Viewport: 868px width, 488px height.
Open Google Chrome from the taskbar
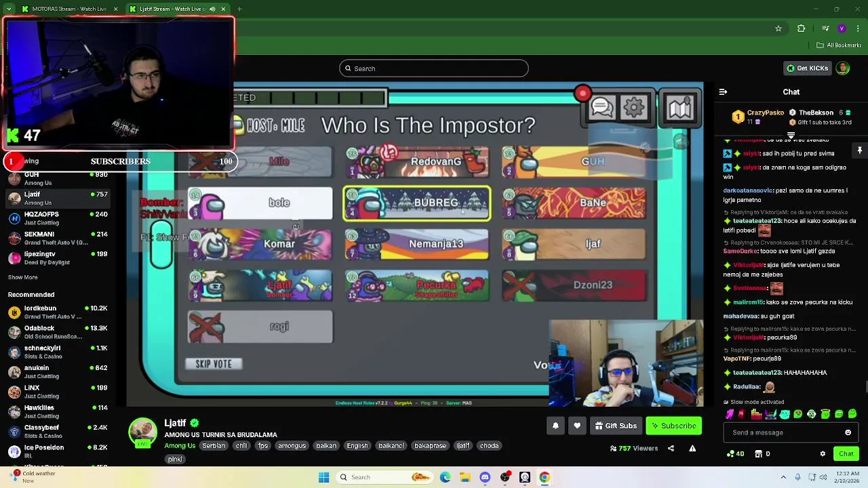(x=544, y=477)
